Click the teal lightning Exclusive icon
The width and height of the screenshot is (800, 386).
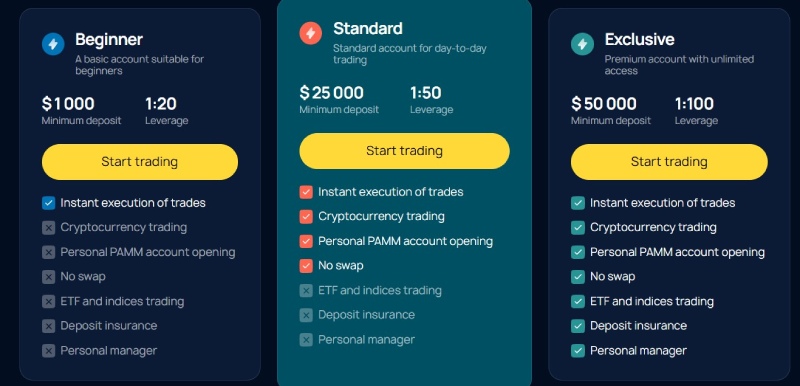pyautogui.click(x=582, y=44)
